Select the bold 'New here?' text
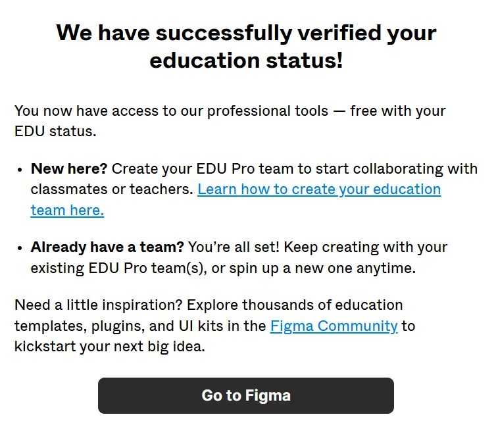Image resolution: width=496 pixels, height=448 pixels. tap(69, 168)
